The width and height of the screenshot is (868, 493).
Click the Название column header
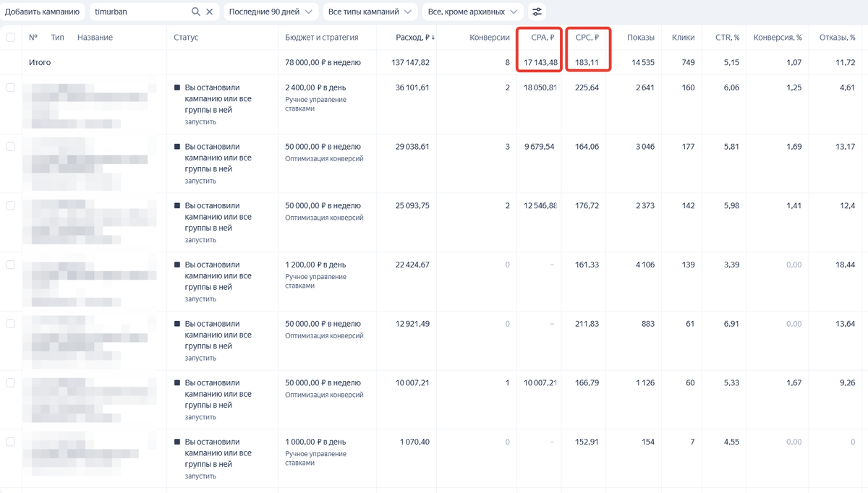click(x=95, y=38)
